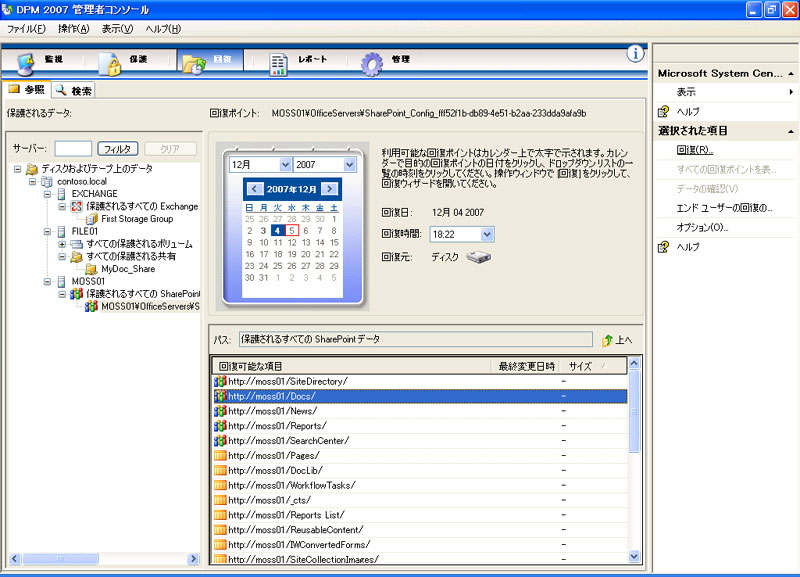
Task: Open the 回復時間 dropdown showing 18:22
Action: coord(487,234)
